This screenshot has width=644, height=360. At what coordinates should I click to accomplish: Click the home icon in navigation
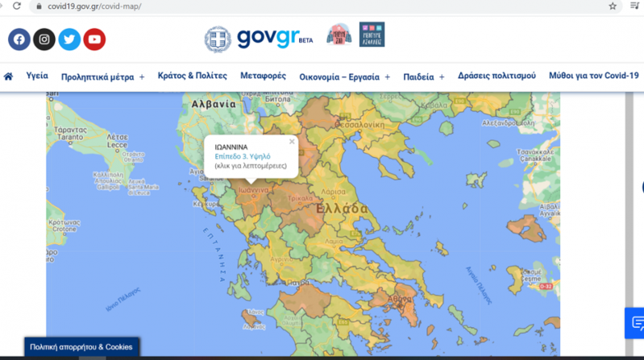tap(9, 77)
